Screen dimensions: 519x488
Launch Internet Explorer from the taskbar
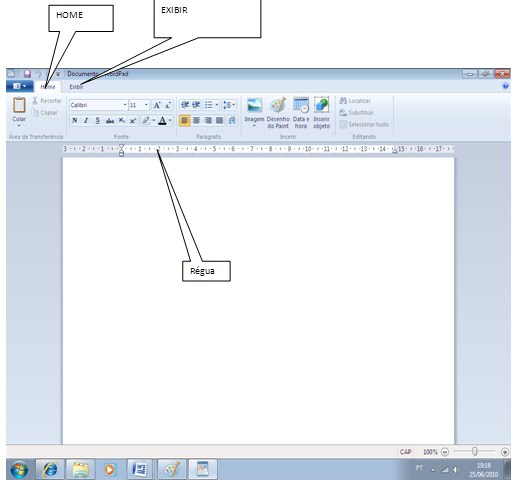coord(50,469)
